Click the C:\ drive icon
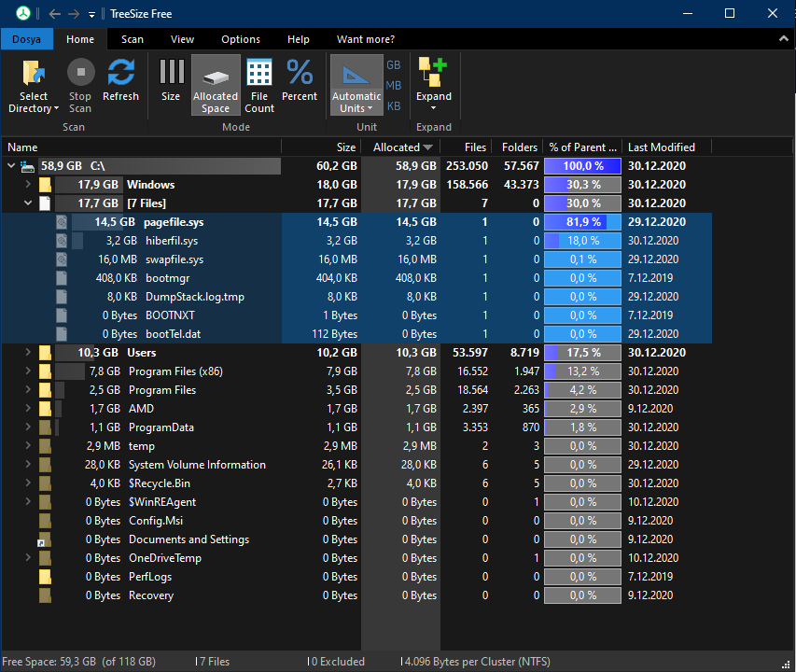Image resolution: width=796 pixels, height=672 pixels. click(x=27, y=166)
